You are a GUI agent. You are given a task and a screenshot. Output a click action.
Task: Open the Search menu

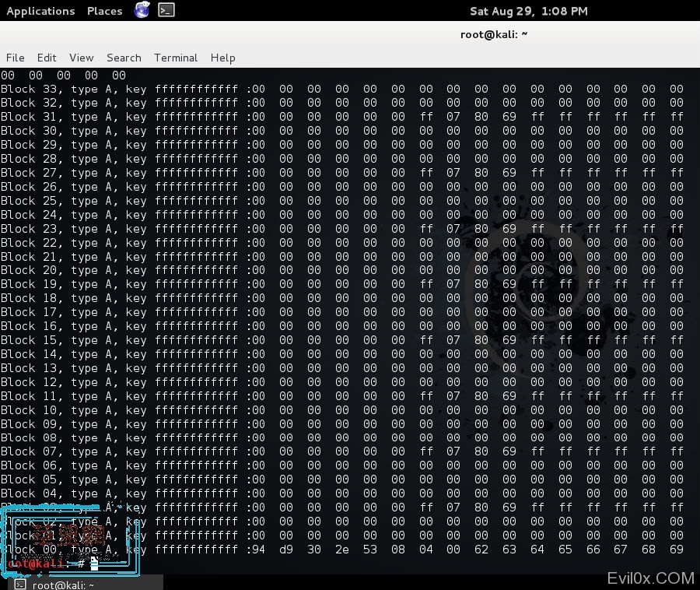(124, 58)
